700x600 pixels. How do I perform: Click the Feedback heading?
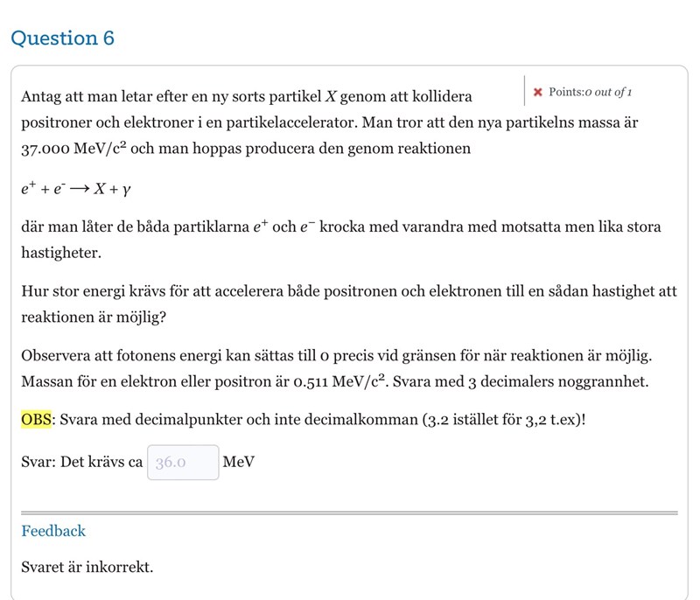click(53, 531)
